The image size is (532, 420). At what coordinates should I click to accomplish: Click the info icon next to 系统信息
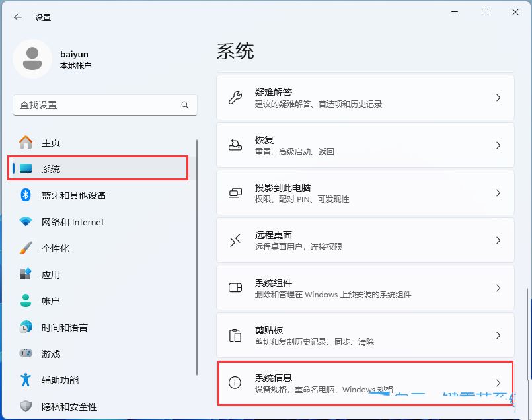coord(234,383)
